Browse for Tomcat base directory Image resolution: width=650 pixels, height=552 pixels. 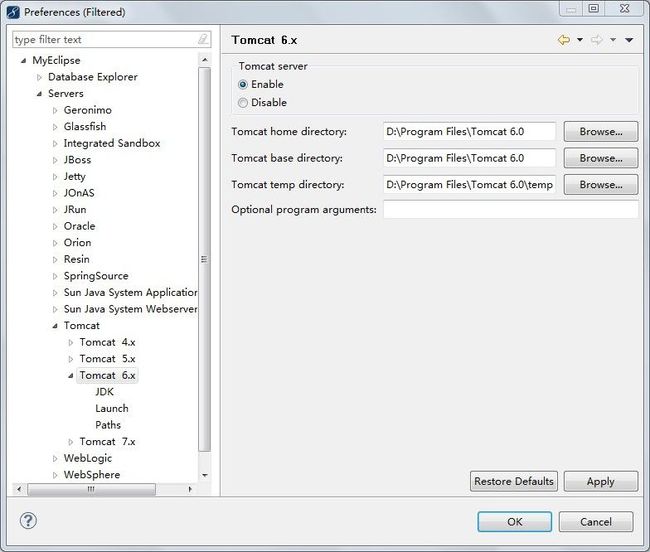(x=601, y=158)
